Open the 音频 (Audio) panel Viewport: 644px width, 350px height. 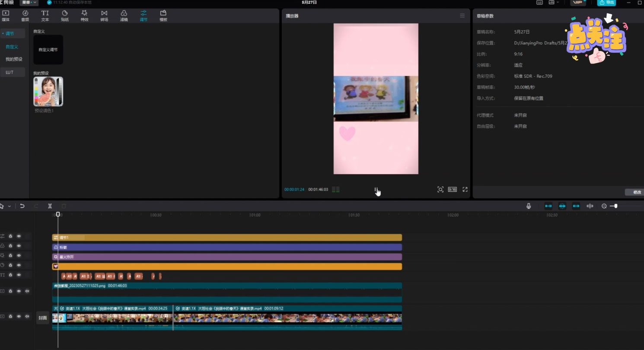[25, 16]
